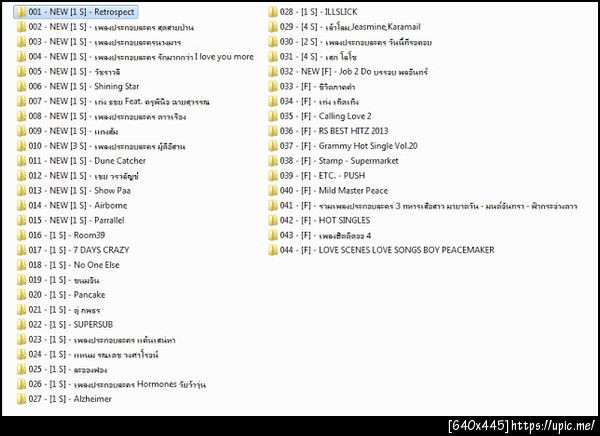The height and width of the screenshot is (436, 600).
Task: Select the '005 - NEW [1 S]' folder name
Action: [74, 72]
